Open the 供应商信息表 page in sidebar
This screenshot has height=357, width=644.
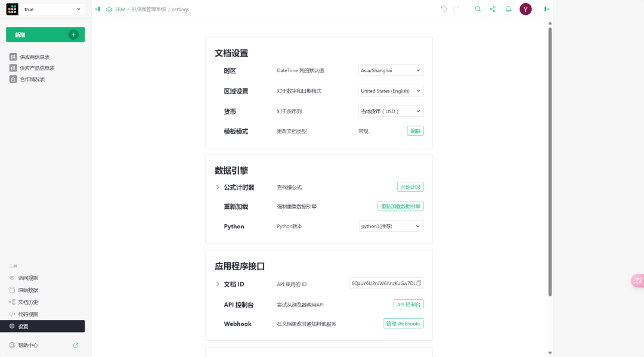point(35,57)
